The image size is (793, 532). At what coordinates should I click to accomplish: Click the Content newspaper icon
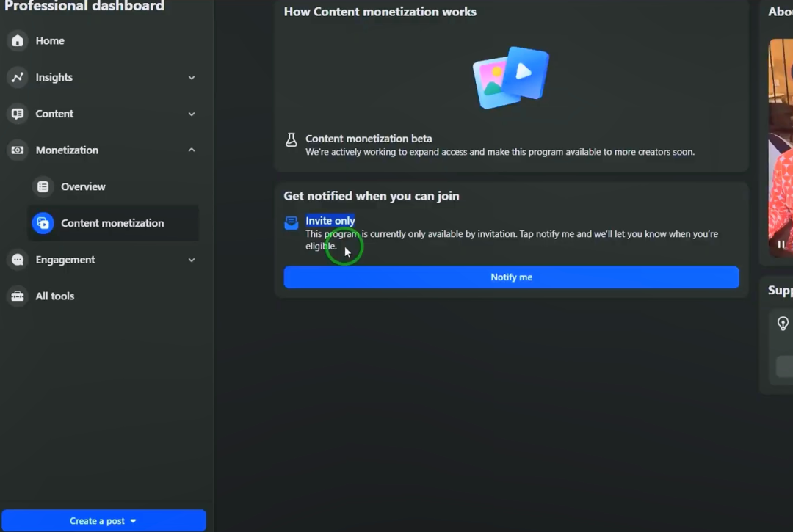coord(18,114)
